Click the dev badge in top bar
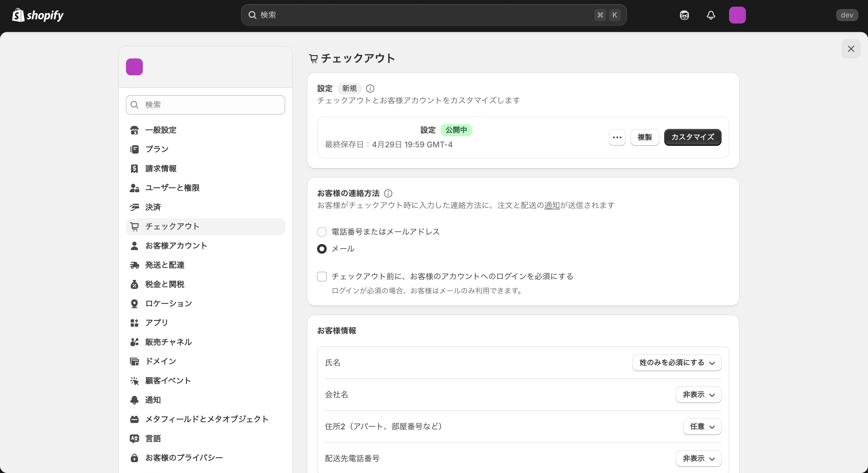The image size is (868, 473). 847,15
